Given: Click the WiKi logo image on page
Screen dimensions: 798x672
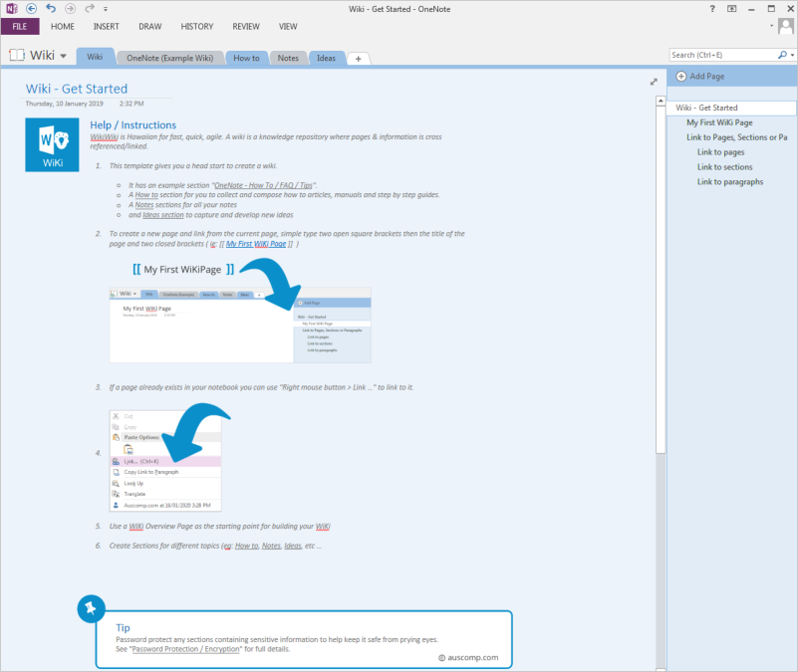Looking at the screenshot, I should click(x=52, y=145).
